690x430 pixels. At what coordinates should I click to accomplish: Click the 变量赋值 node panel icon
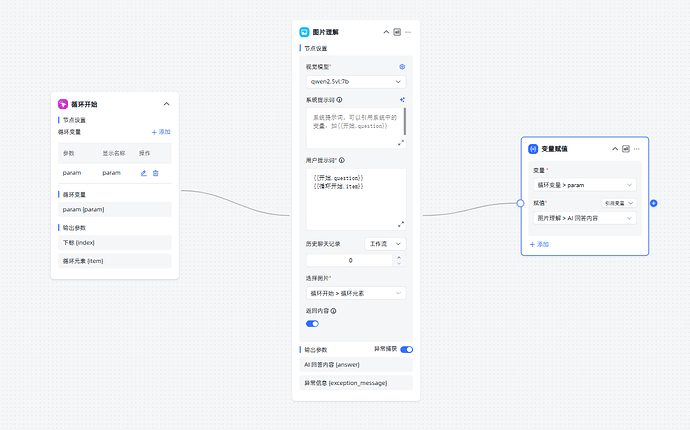click(626, 148)
